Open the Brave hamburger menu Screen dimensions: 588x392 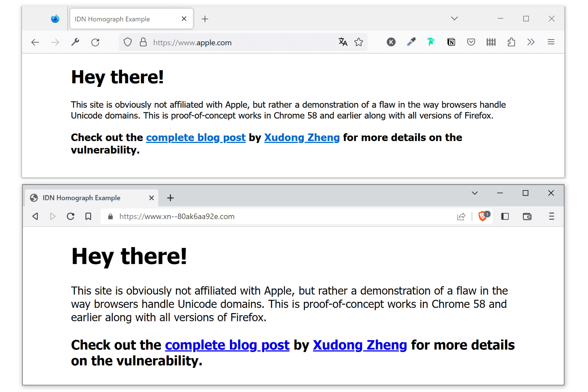(551, 216)
